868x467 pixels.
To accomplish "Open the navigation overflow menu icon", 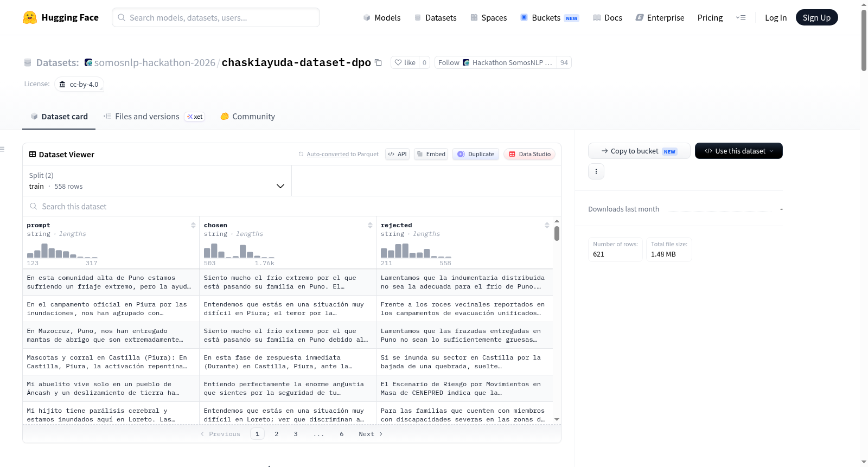I will point(741,17).
